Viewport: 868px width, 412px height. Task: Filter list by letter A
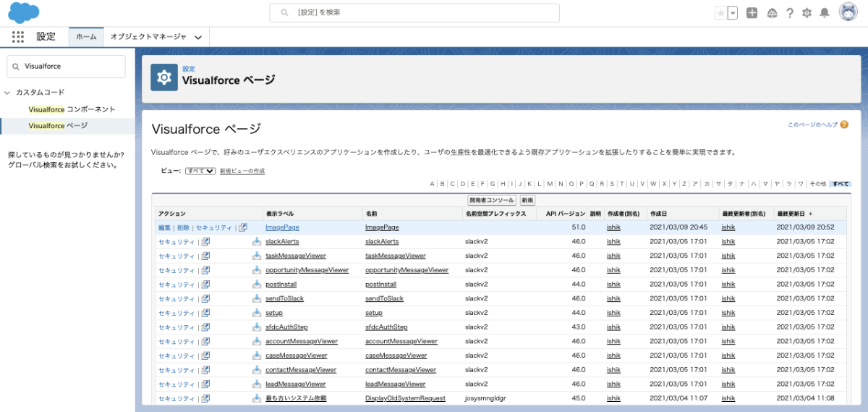[x=432, y=184]
